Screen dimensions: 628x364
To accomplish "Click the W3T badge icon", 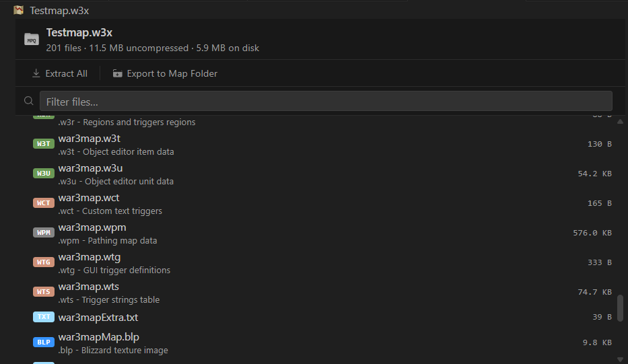I will [x=44, y=144].
